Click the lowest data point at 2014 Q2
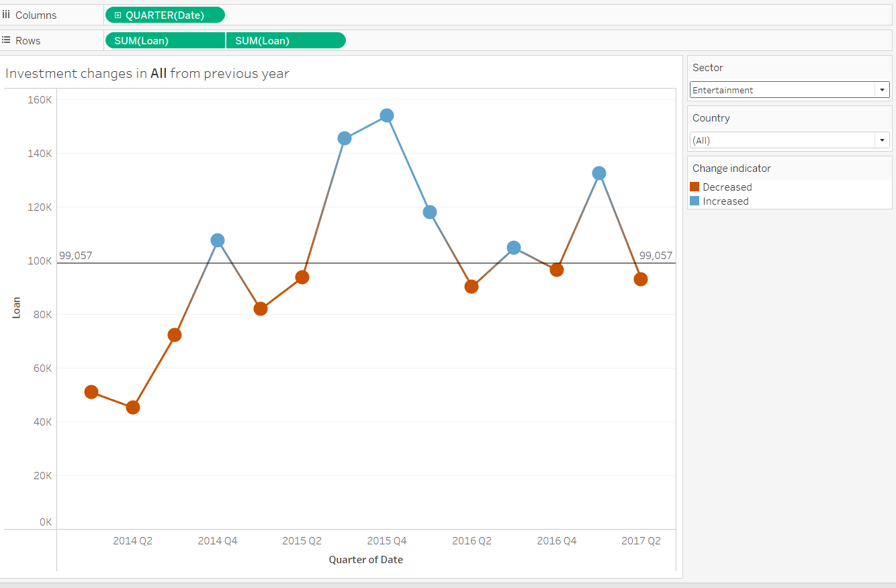 [133, 407]
